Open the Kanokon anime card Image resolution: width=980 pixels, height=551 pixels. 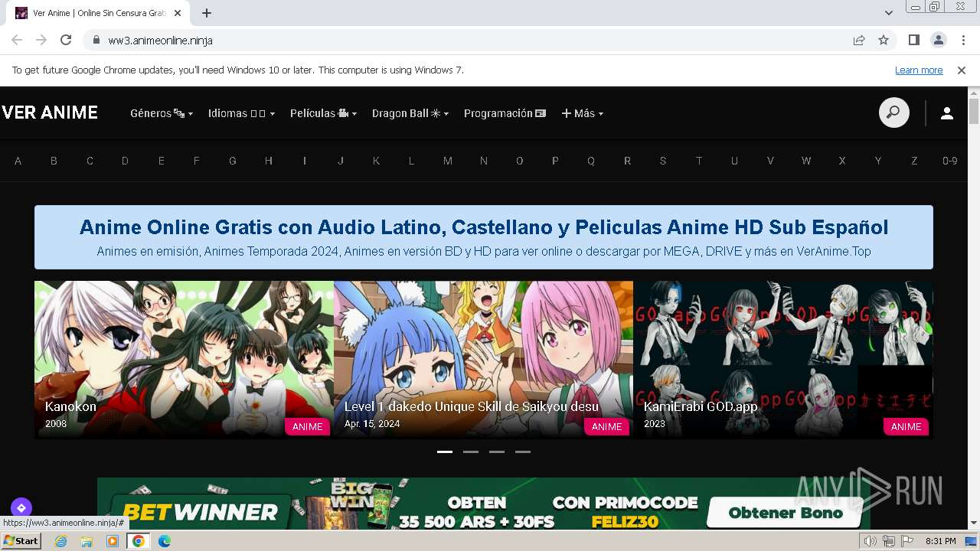point(184,360)
